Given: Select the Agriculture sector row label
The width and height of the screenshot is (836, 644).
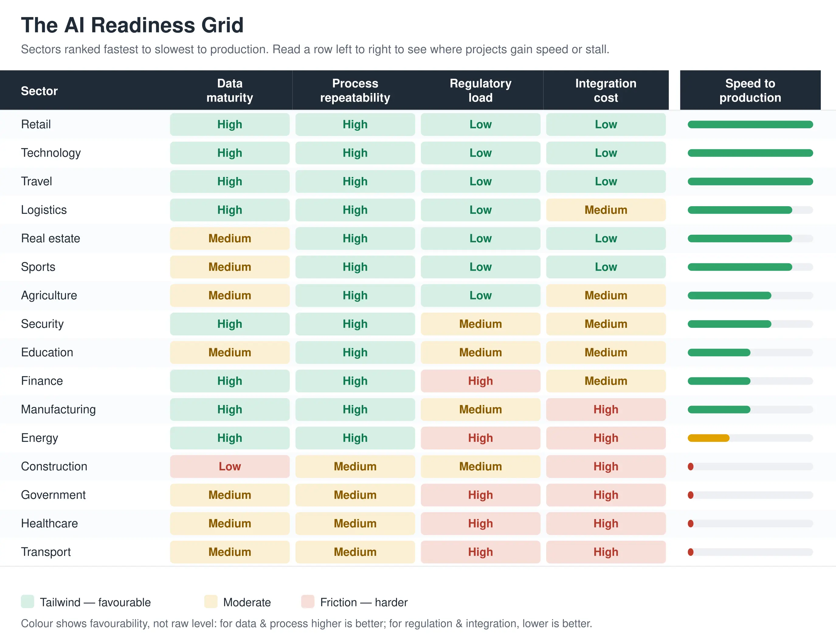Looking at the screenshot, I should pos(49,296).
